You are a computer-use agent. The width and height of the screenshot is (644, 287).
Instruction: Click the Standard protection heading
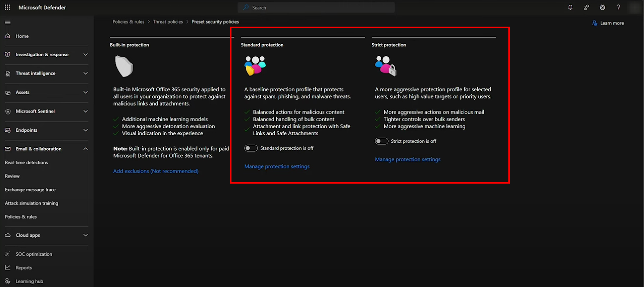click(x=262, y=45)
